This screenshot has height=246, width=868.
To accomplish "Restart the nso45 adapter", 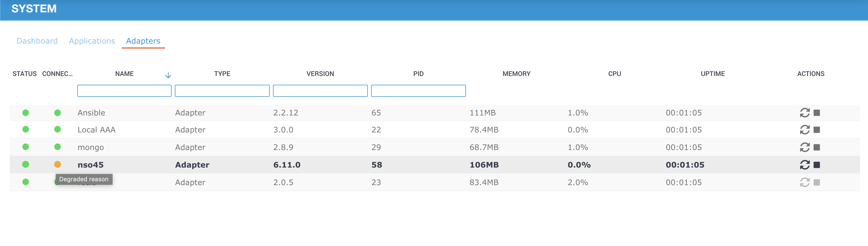I will [805, 165].
